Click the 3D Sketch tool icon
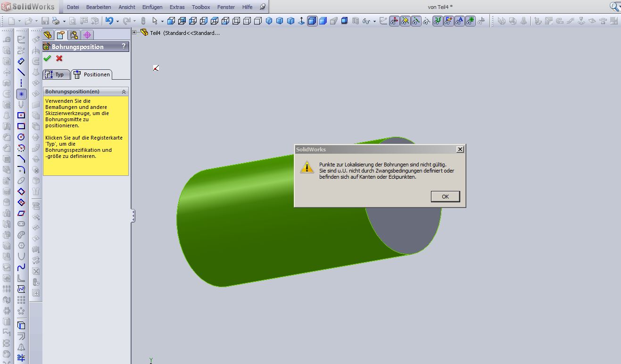Screen dimensions: 621x364 coord(21,50)
